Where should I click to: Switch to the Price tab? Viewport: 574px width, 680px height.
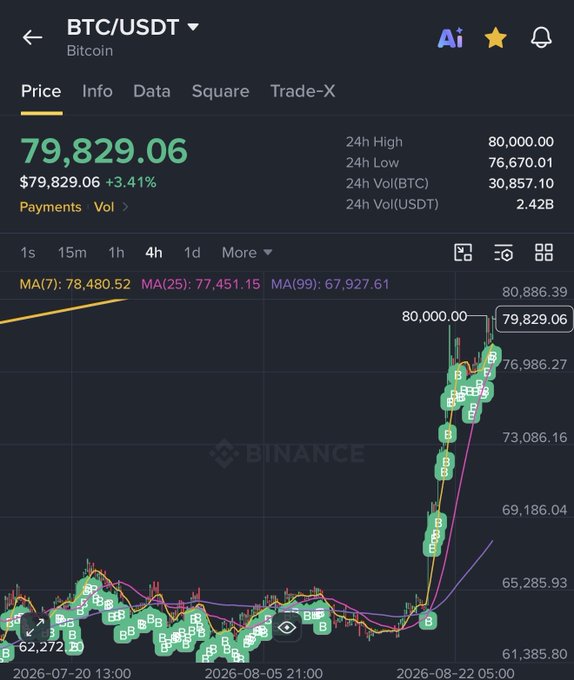point(41,91)
